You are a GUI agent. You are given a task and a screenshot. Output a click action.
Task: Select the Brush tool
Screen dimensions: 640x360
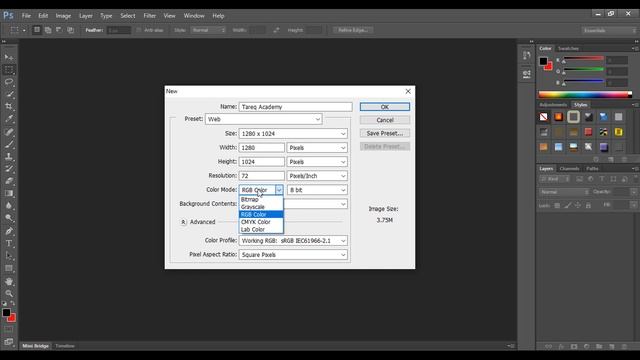[x=9, y=144]
